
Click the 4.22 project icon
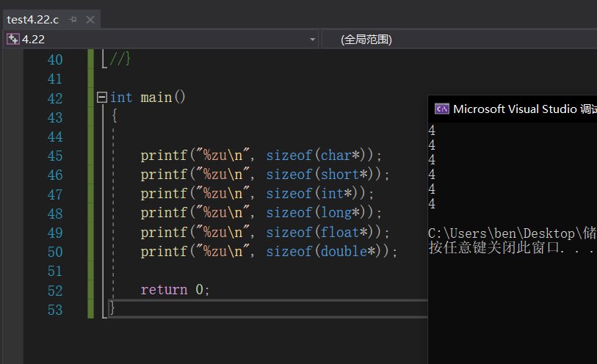click(x=13, y=39)
